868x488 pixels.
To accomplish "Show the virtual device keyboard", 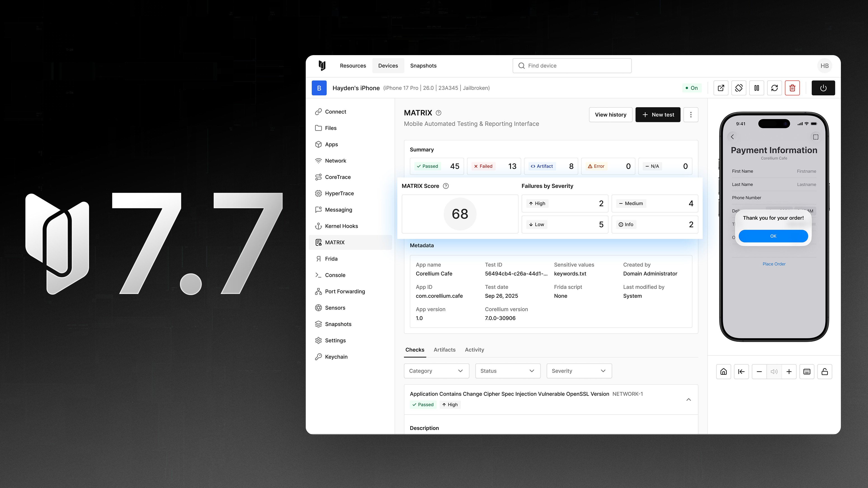I will [x=807, y=371].
